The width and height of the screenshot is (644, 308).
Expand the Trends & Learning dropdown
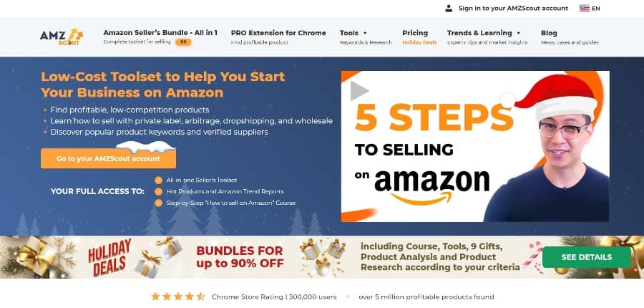484,33
